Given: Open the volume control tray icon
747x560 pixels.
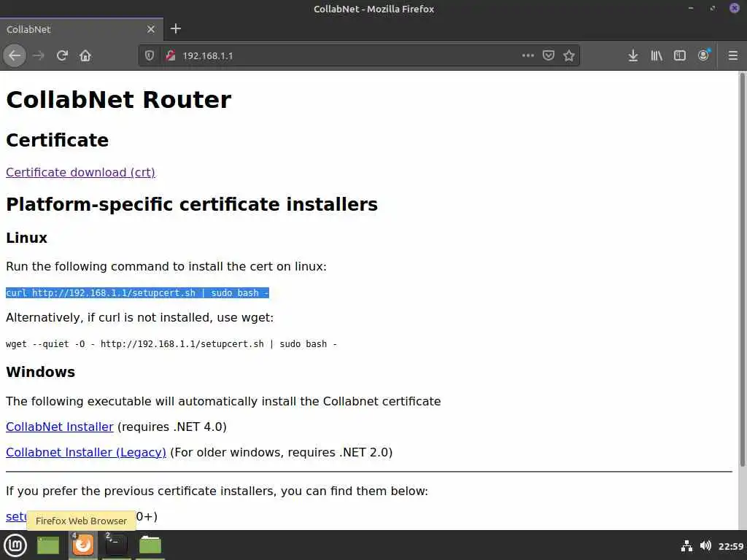Looking at the screenshot, I should point(705,545).
